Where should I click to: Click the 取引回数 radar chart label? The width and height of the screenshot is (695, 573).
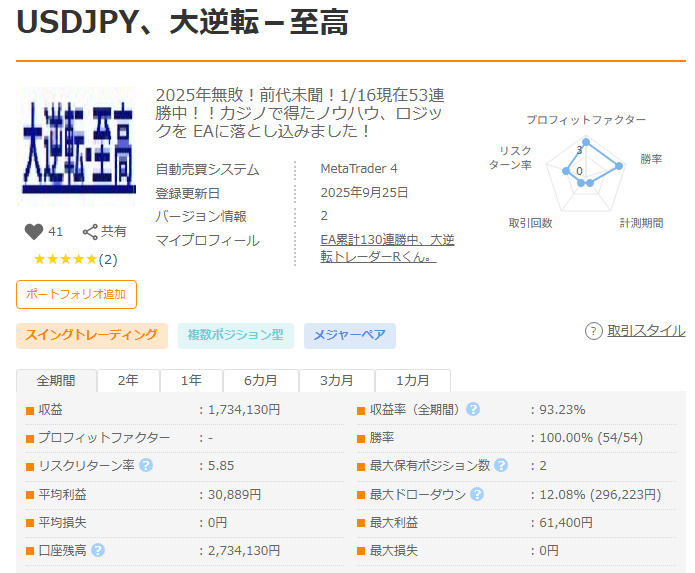coord(531,223)
